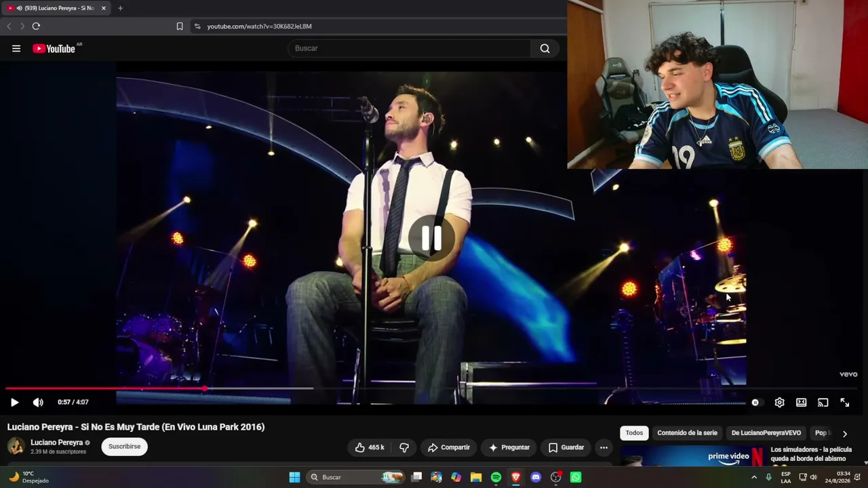This screenshot has height=488, width=868.
Task: Show hidden system tray icons
Action: (x=754, y=477)
